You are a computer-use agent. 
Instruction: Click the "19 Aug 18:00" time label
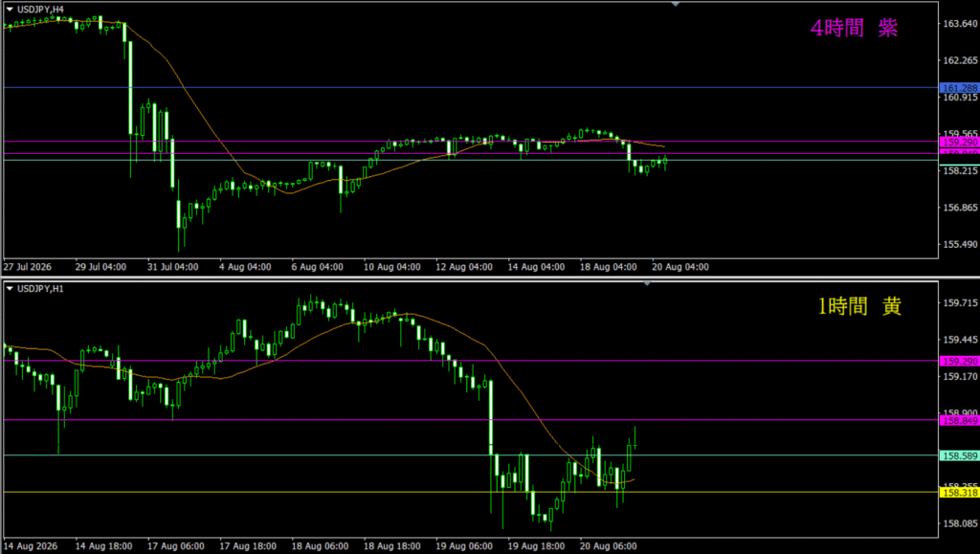(537, 546)
